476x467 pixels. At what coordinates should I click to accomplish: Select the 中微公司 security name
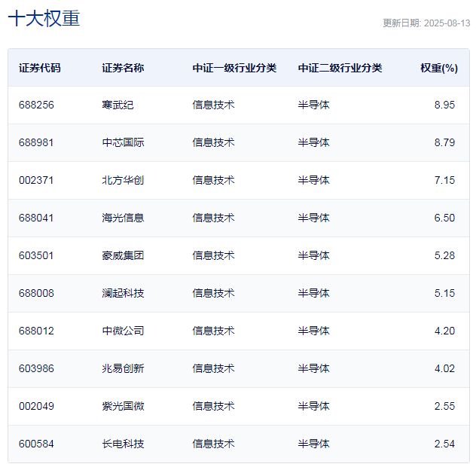coord(123,331)
